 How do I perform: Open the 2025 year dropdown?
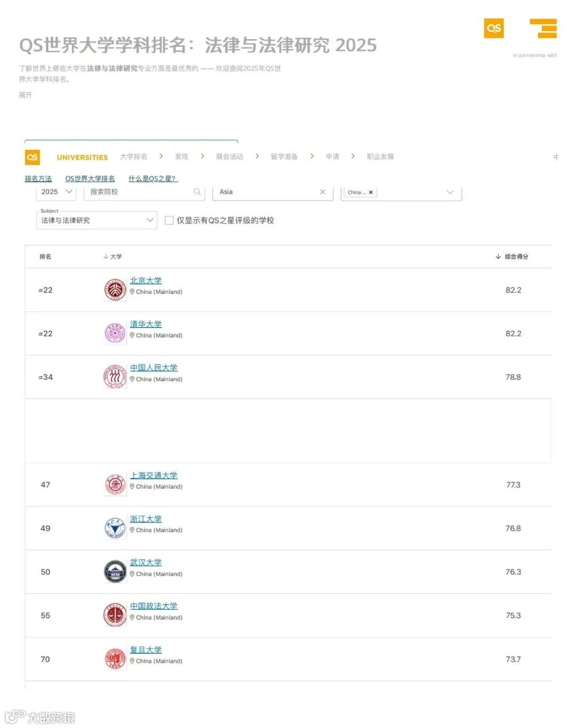pyautogui.click(x=56, y=192)
